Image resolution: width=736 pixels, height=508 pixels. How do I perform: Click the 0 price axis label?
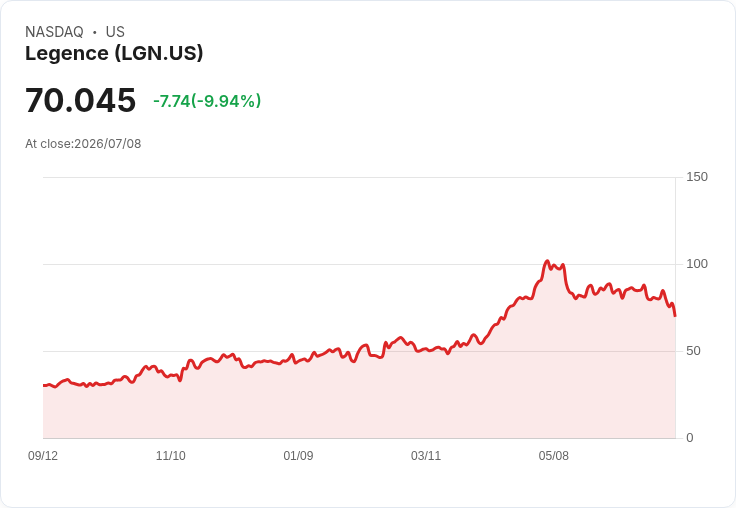pos(690,438)
